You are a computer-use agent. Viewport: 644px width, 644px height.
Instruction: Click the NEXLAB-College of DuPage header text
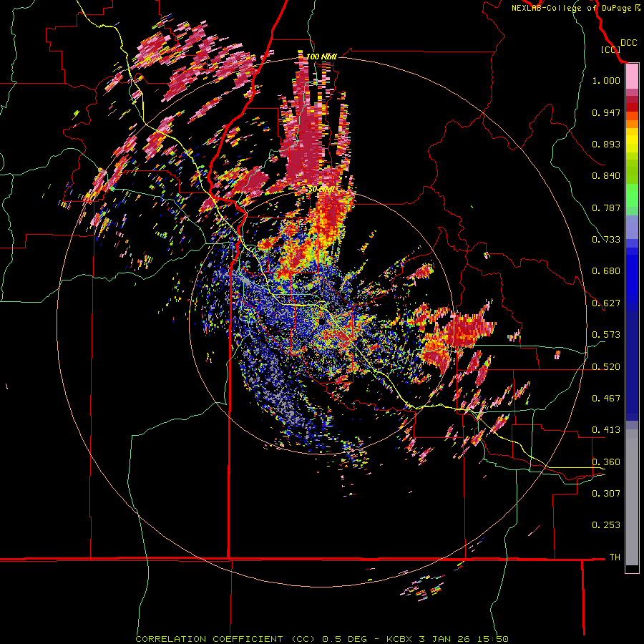(571, 8)
